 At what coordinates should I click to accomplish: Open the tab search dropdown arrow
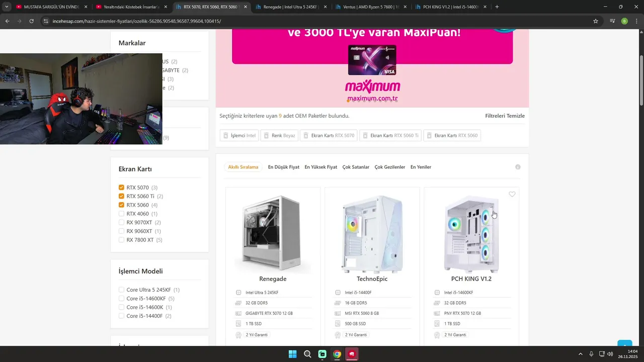7,7
